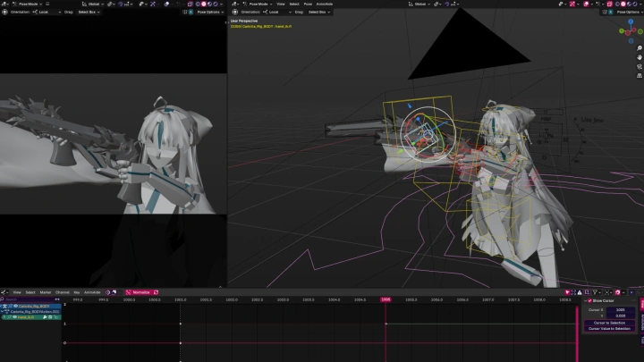Image resolution: width=644 pixels, height=362 pixels.
Task: Click pivot point icon in right viewport header
Action: click(x=436, y=4)
